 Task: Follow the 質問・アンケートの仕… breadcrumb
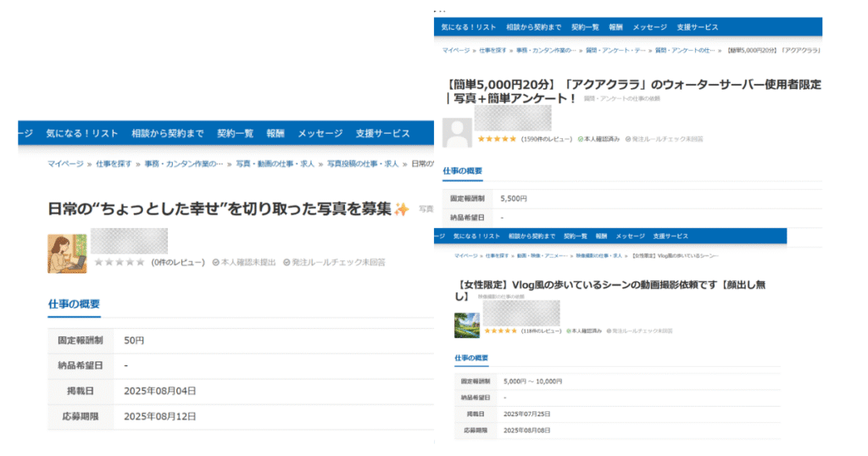tap(685, 50)
